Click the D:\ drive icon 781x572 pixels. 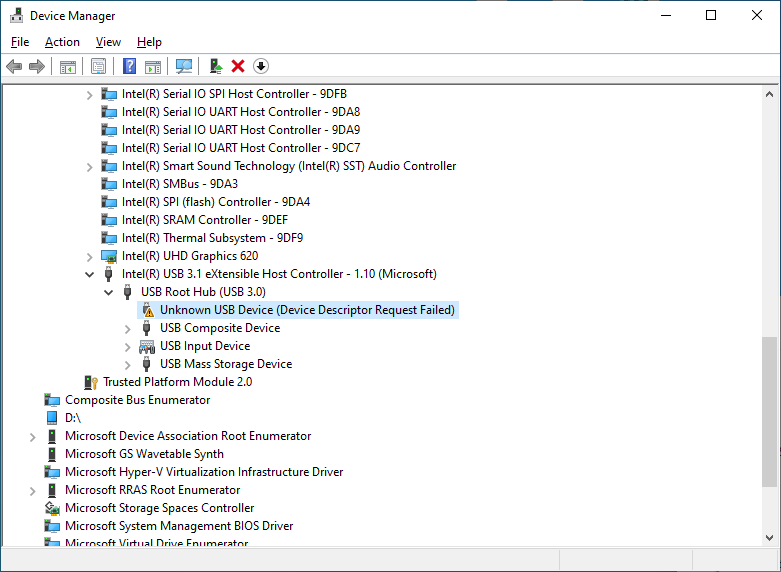point(52,418)
